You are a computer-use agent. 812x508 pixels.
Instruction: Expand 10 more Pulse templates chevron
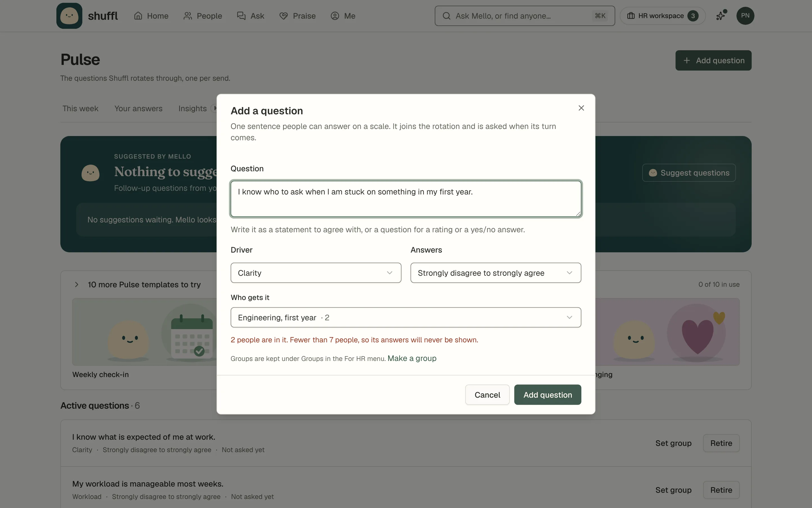point(76,284)
